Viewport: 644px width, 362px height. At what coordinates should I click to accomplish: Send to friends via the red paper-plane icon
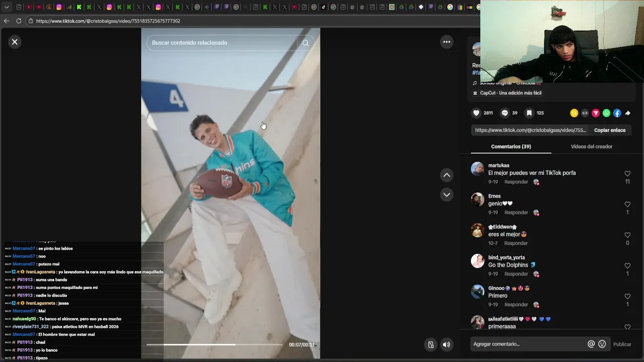click(x=596, y=113)
